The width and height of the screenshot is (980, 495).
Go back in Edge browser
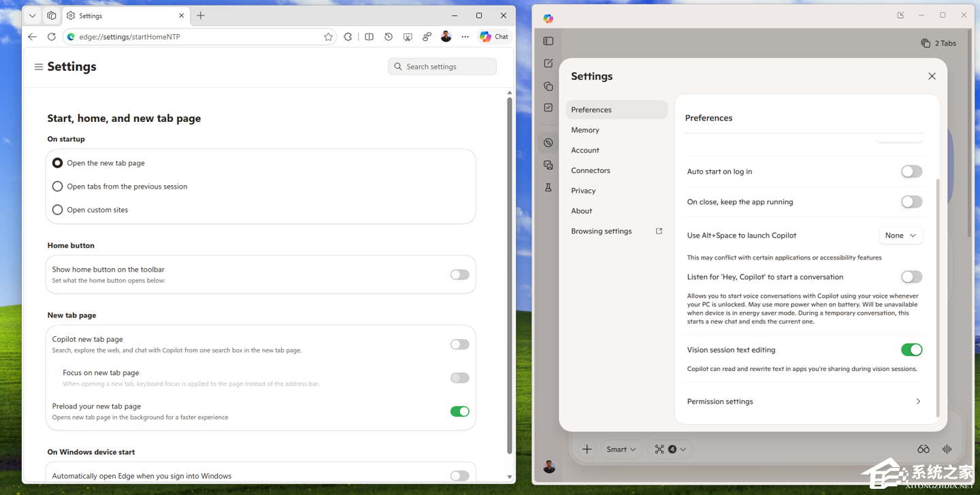[x=33, y=37]
